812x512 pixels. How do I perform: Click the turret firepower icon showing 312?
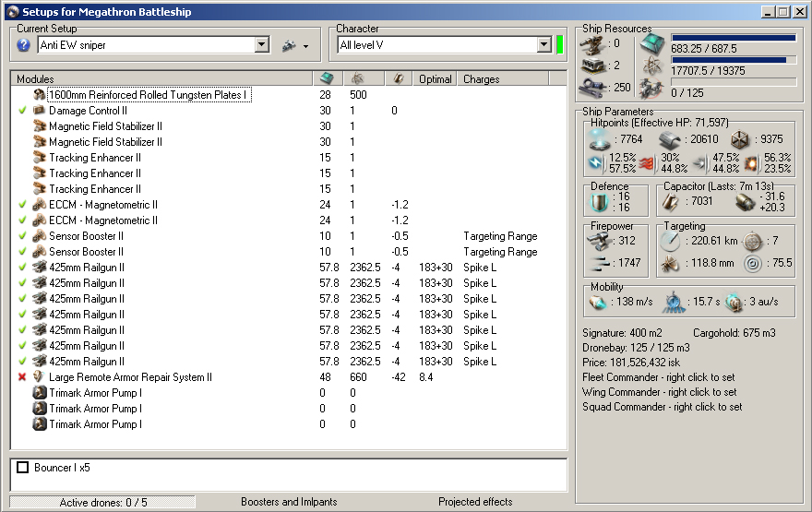pyautogui.click(x=600, y=241)
